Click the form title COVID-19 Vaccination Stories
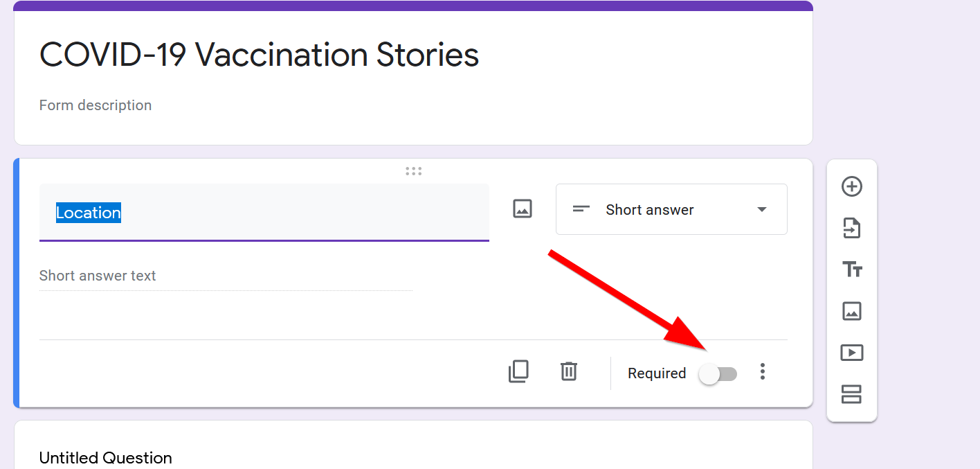Screen dimensions: 980x469 tap(259, 55)
